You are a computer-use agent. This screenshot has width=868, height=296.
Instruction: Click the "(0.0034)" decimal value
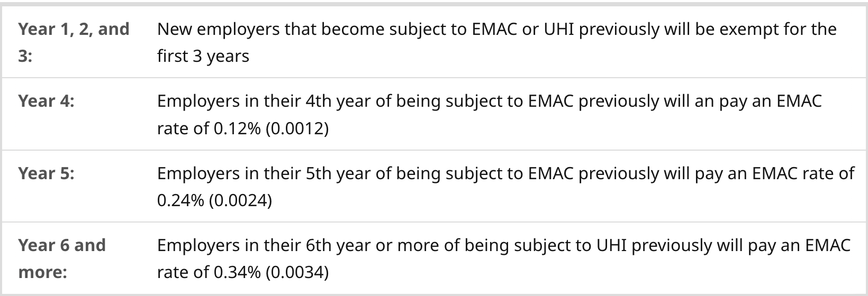297,273
